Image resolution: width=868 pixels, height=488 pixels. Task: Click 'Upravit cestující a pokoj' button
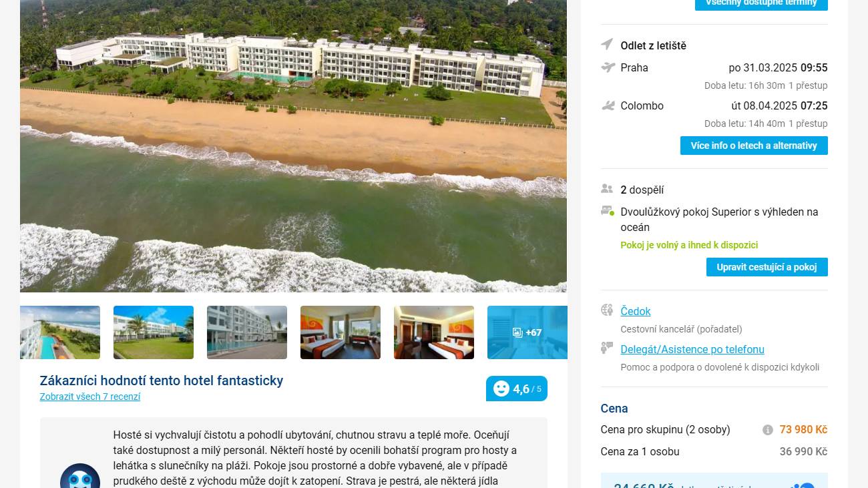pyautogui.click(x=767, y=267)
